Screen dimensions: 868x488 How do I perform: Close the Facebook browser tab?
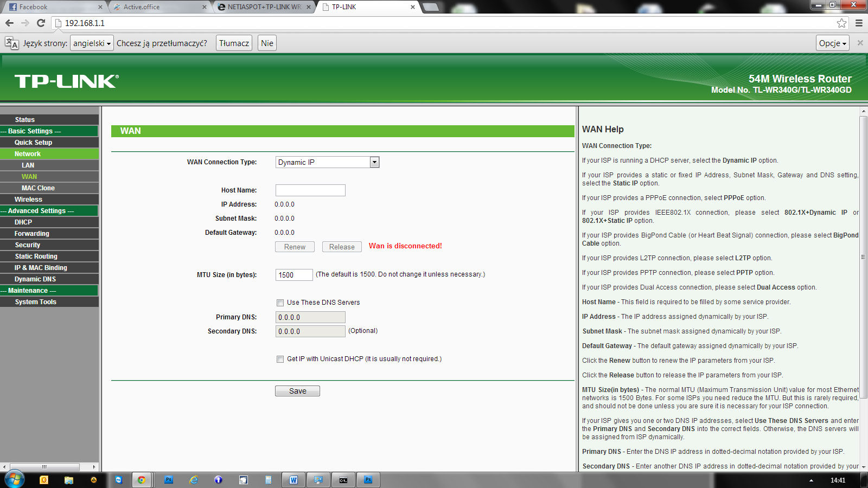[x=100, y=7]
